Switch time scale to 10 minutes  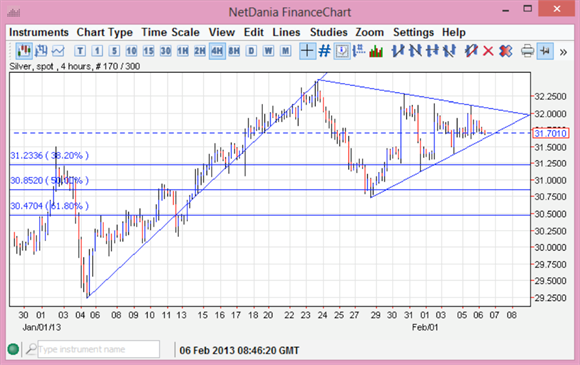pyautogui.click(x=131, y=51)
